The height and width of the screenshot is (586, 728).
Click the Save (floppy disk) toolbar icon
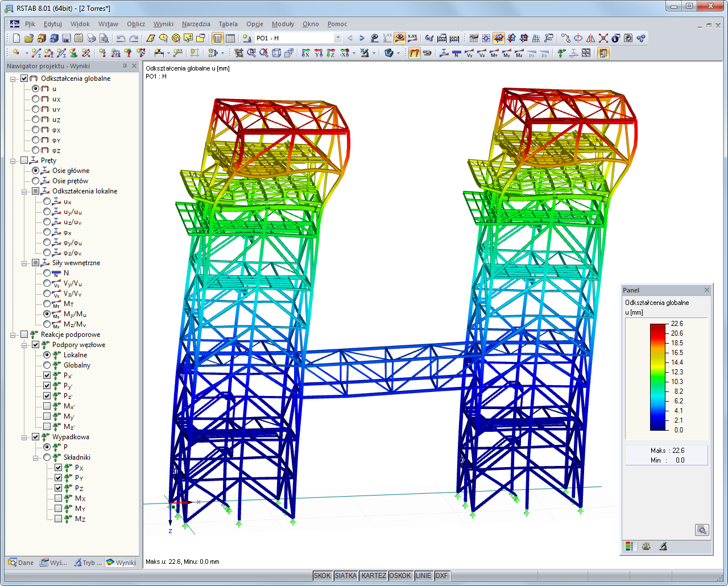[x=66, y=38]
